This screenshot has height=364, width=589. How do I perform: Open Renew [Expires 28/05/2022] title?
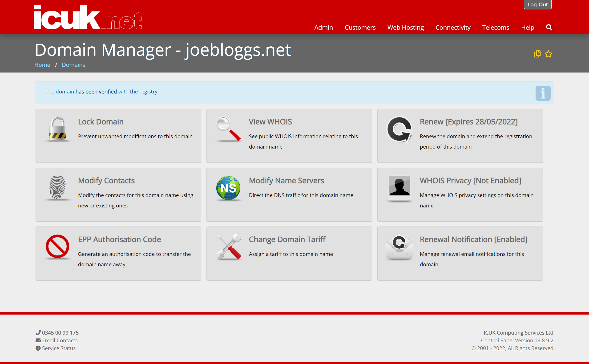pyautogui.click(x=469, y=121)
